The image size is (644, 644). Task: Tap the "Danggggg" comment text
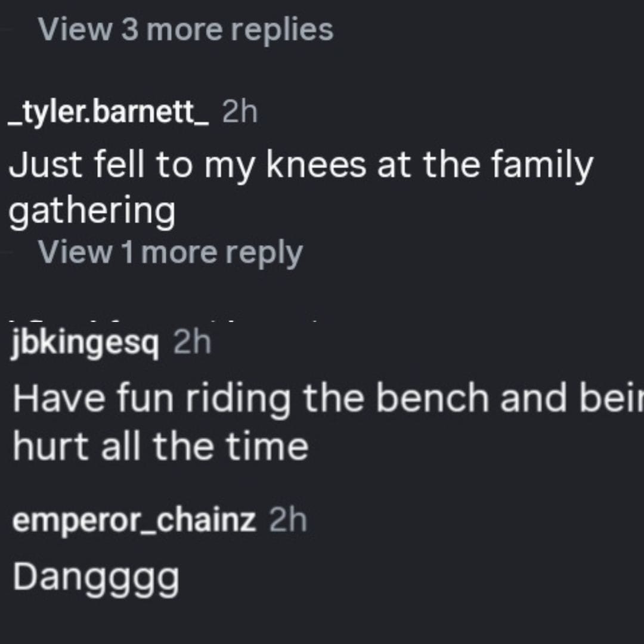point(96,577)
